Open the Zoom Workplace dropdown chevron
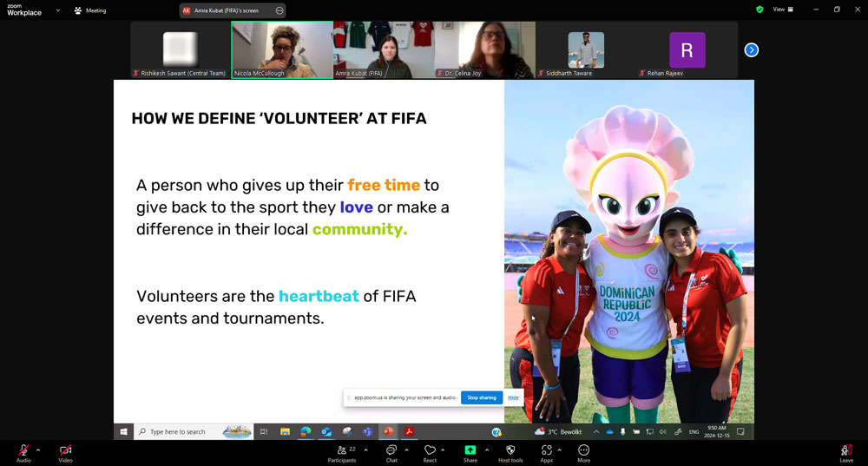868x466 pixels. click(x=58, y=10)
